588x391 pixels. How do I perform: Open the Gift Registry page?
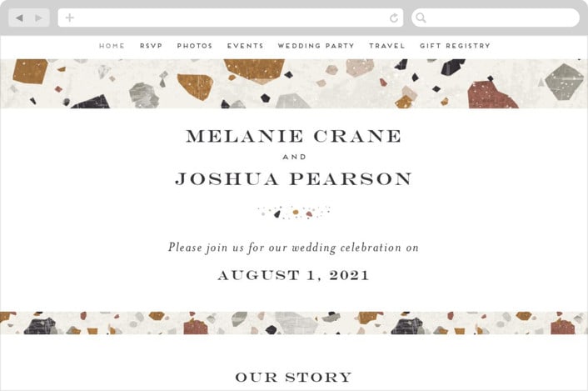(455, 46)
